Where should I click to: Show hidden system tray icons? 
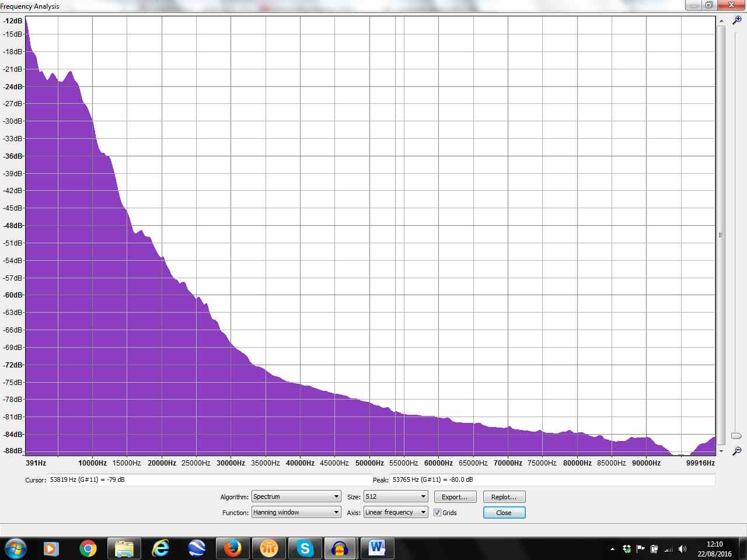[612, 549]
